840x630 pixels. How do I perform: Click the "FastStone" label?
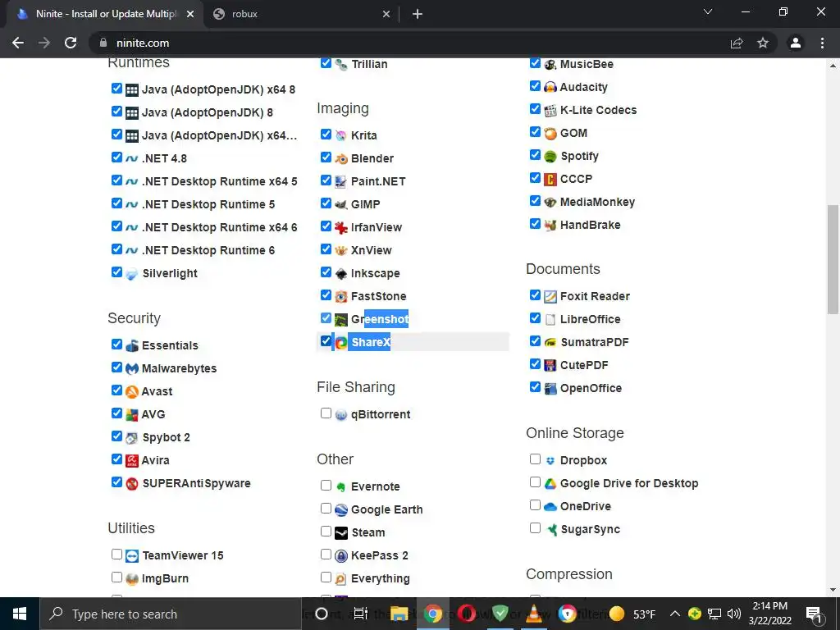click(379, 296)
